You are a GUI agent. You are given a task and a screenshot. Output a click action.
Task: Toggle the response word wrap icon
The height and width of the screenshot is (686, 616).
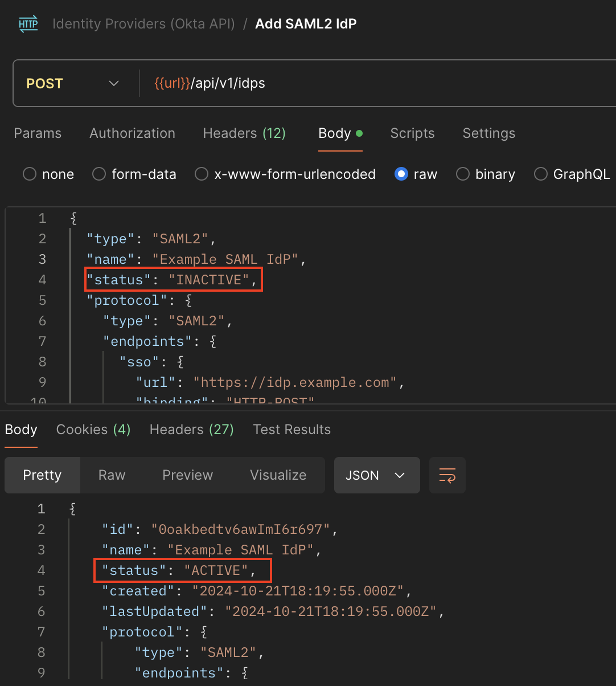coord(447,475)
